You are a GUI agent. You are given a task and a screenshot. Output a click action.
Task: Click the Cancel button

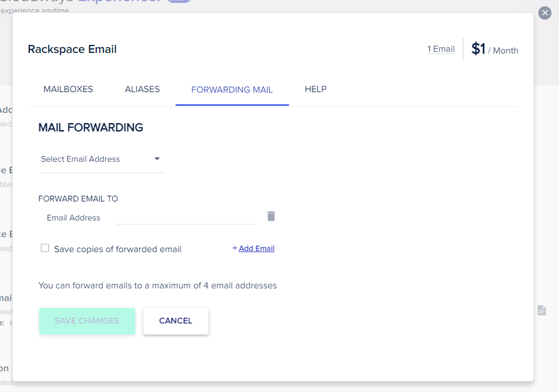coord(176,321)
